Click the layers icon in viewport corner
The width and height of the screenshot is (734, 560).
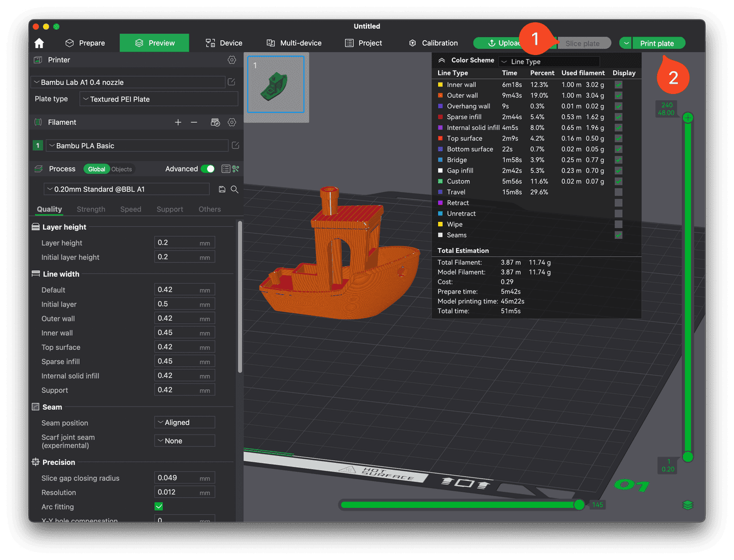click(688, 505)
